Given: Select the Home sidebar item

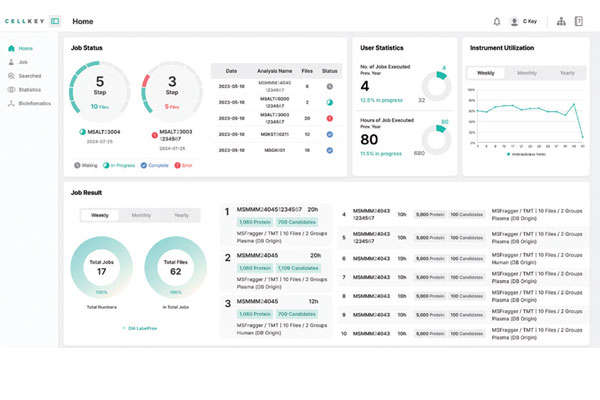Looking at the screenshot, I should [x=24, y=48].
